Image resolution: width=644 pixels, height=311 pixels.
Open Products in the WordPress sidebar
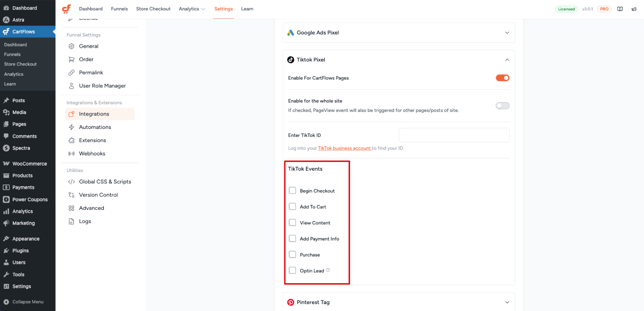click(x=22, y=175)
